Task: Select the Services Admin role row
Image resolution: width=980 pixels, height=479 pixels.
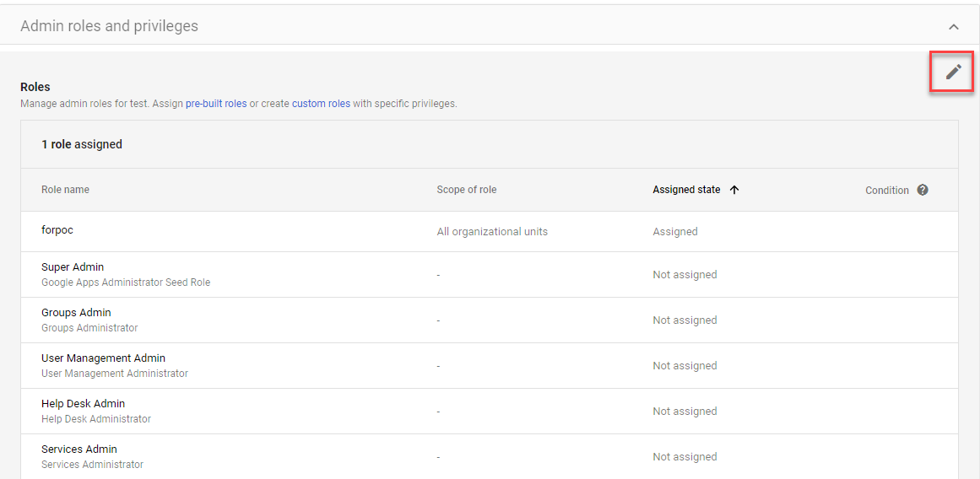Action: click(x=79, y=449)
